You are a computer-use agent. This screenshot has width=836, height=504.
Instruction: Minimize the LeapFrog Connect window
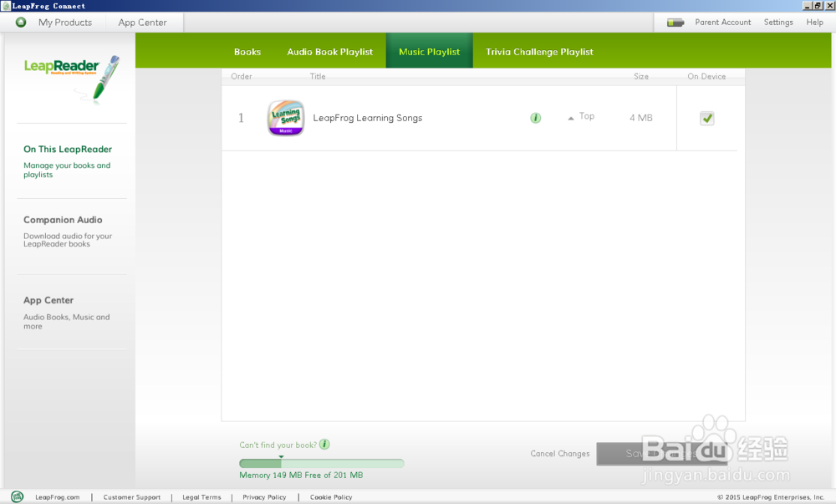[808, 6]
